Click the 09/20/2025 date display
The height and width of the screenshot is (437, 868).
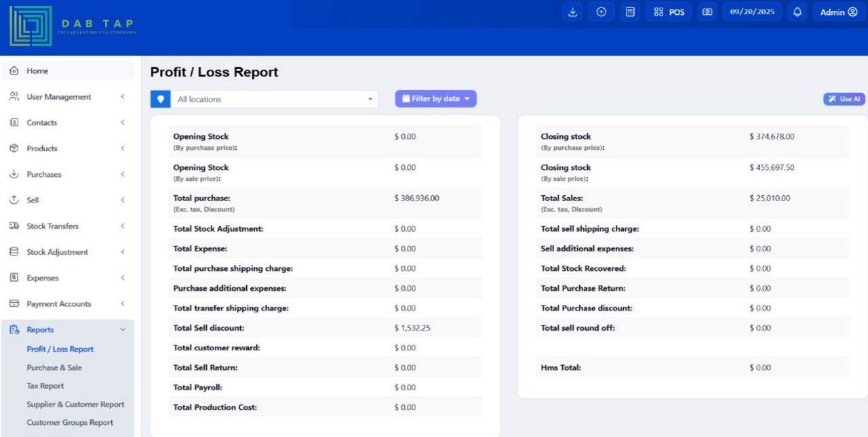[x=752, y=12]
